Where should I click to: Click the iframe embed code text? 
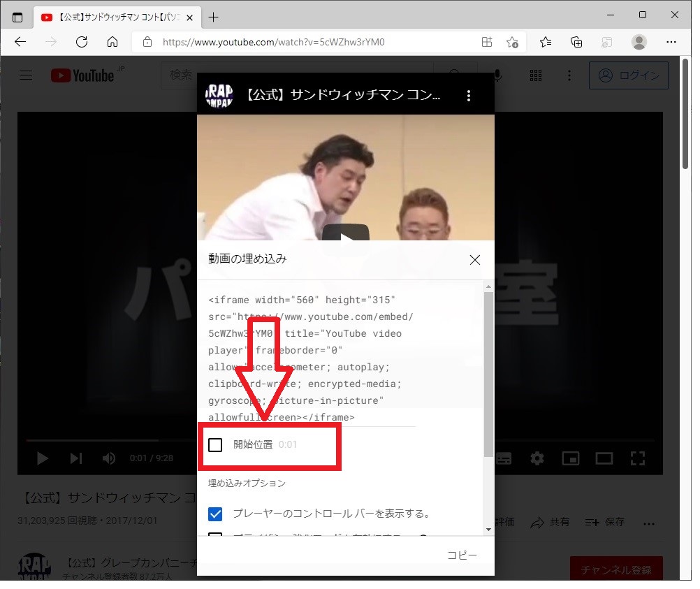point(312,358)
